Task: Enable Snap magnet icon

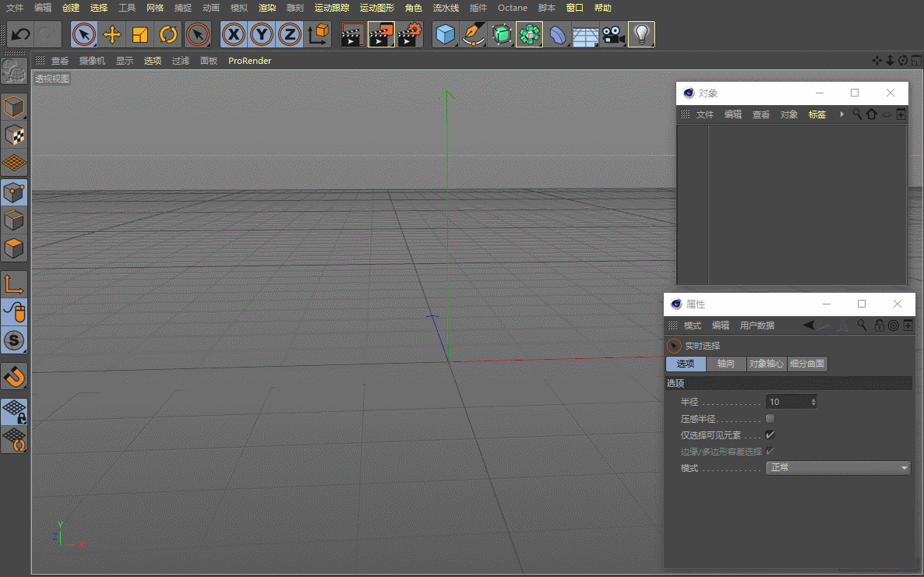Action: click(x=14, y=375)
